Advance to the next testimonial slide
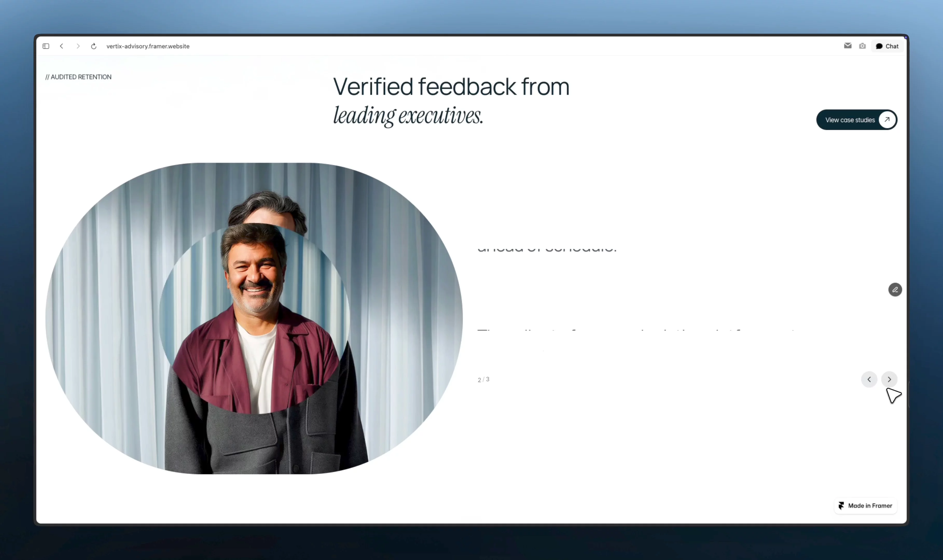The image size is (943, 560). tap(889, 379)
